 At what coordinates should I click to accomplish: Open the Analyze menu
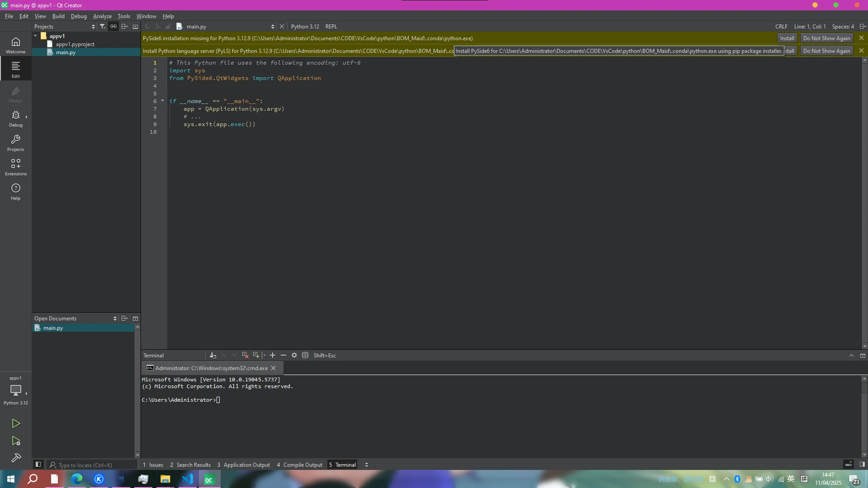coord(102,16)
